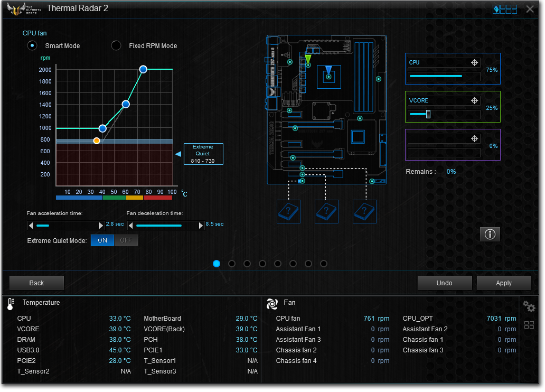Image resolution: width=545 pixels, height=392 pixels.
Task: Click the thermometer Temperature icon
Action: click(x=11, y=304)
